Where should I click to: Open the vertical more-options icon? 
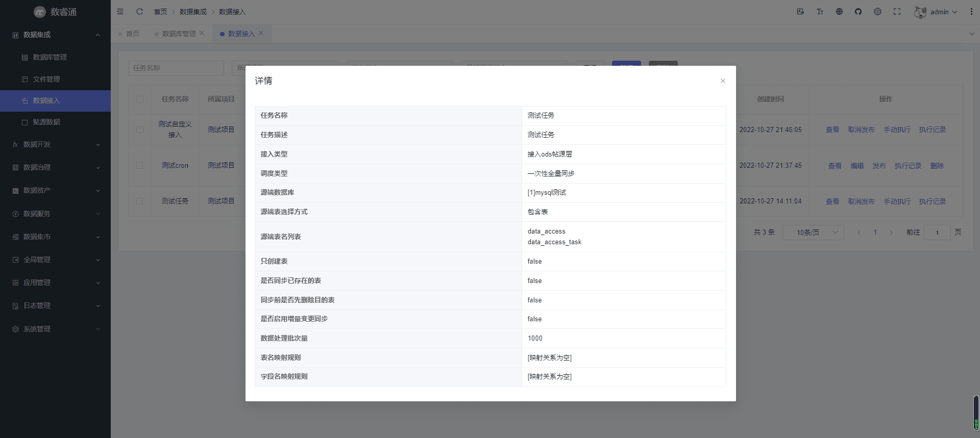tap(971, 11)
